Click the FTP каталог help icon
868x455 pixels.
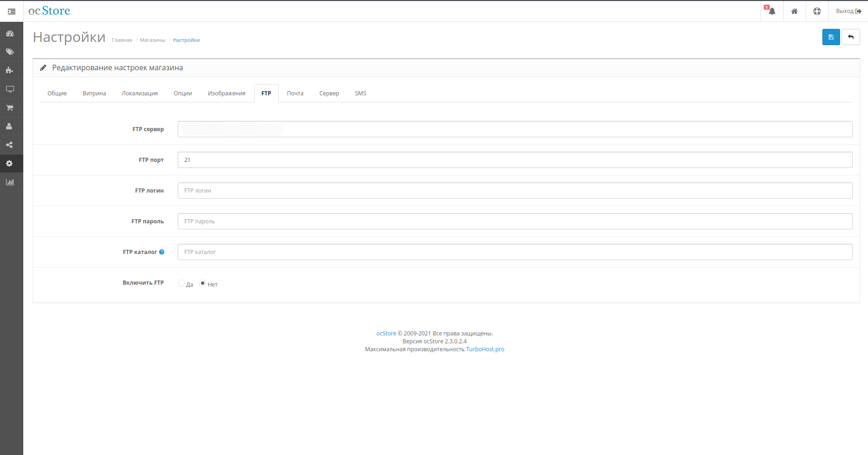[162, 252]
